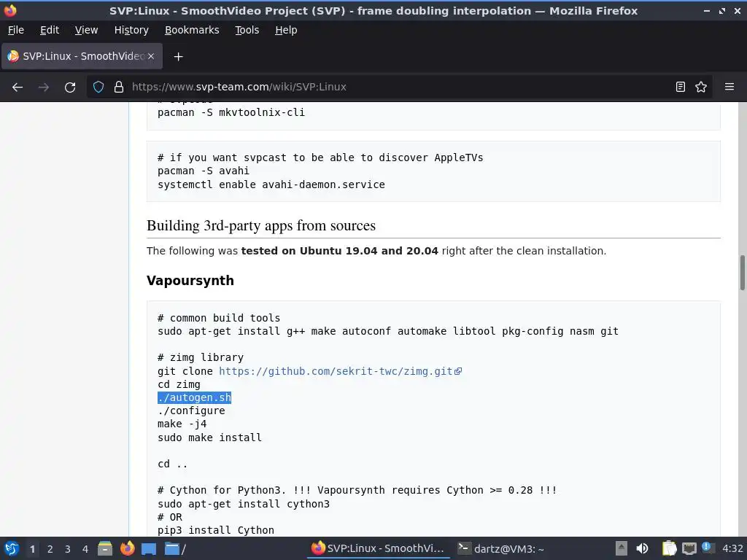Click the '# common build tools' comment
Screen dimensions: 747x560
[219, 318]
